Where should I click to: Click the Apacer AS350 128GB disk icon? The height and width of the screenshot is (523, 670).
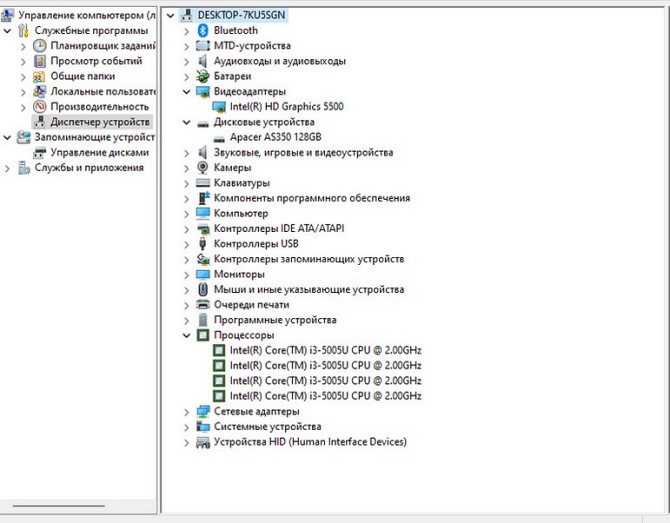pos(219,137)
